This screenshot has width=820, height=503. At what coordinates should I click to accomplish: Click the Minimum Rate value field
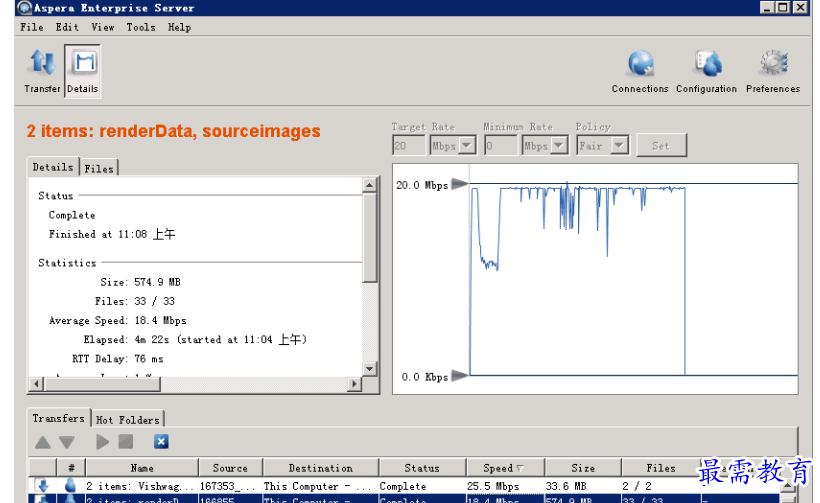click(500, 145)
